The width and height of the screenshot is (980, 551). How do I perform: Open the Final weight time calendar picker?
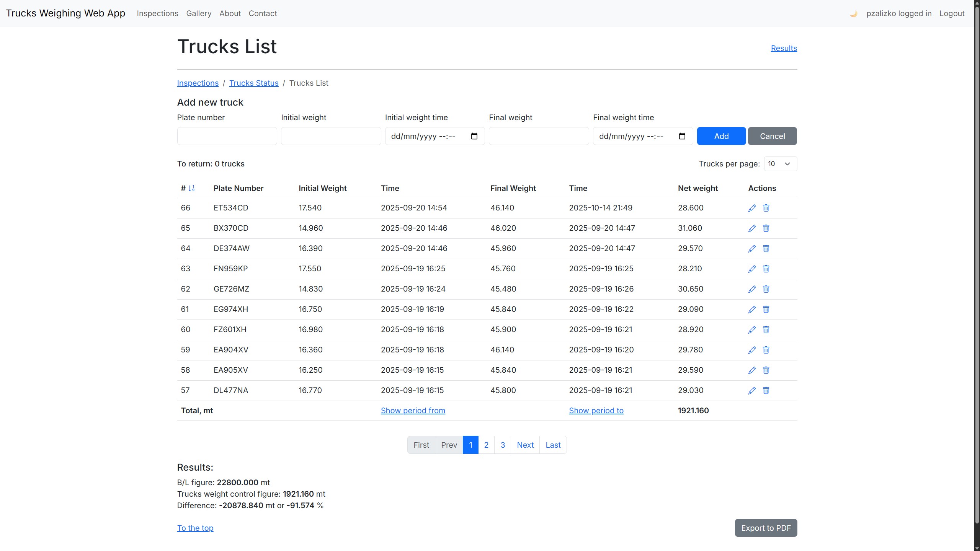tap(682, 136)
